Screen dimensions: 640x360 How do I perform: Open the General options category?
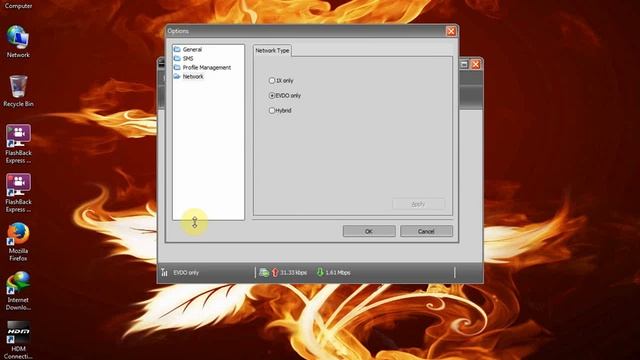coord(192,49)
